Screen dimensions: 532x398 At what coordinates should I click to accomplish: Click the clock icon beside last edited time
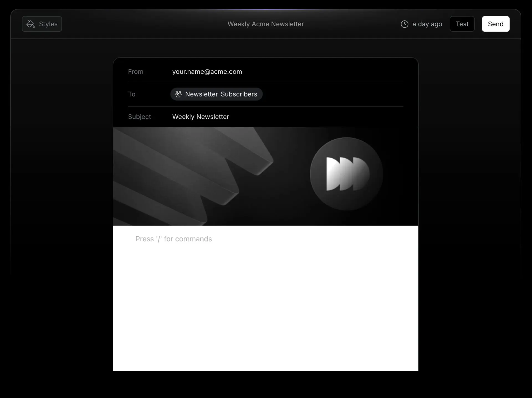(404, 24)
